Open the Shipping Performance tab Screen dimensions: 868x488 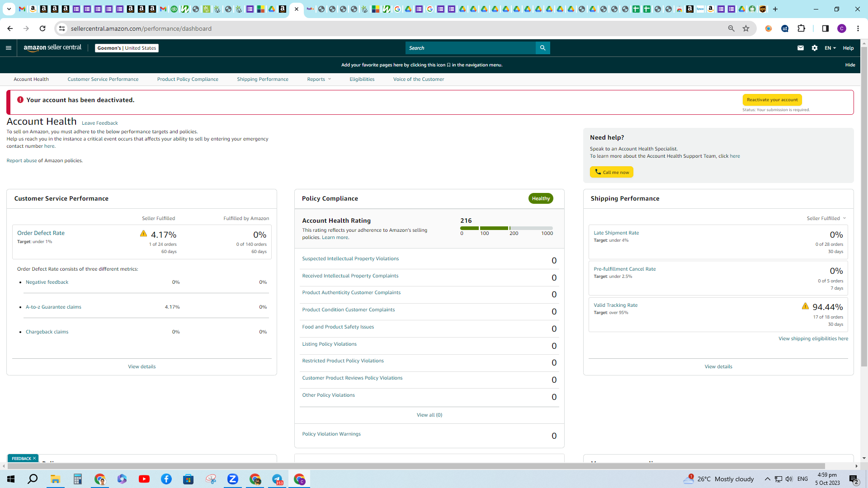263,79
